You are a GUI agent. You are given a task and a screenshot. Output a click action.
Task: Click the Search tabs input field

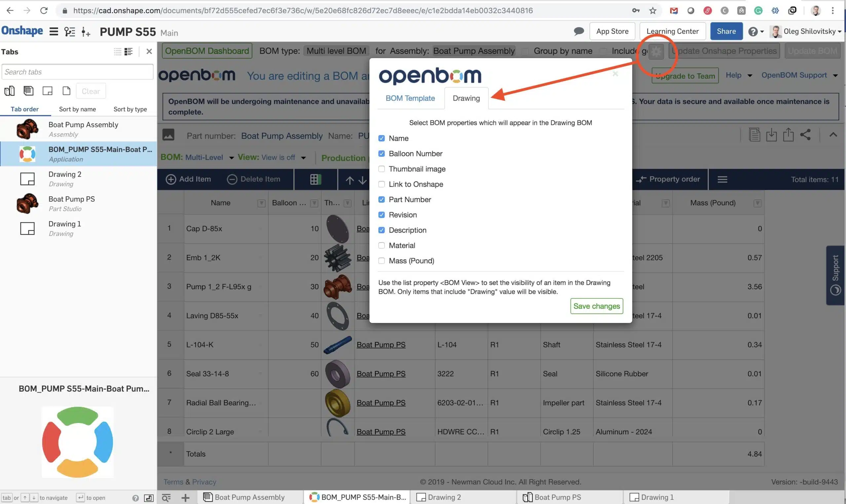77,72
